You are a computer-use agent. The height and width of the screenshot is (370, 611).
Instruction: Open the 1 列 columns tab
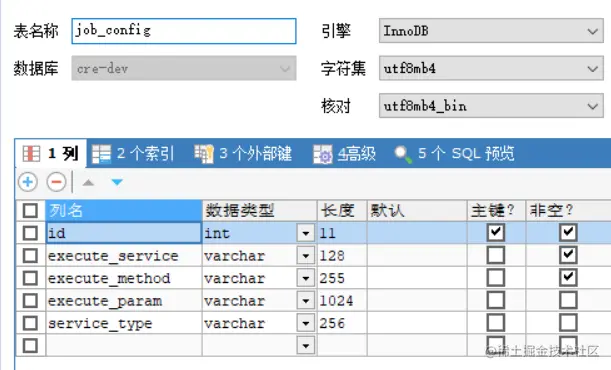point(51,153)
